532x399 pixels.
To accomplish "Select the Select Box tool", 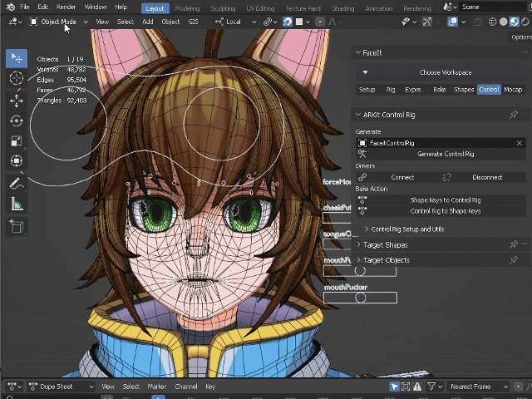I will 17,58.
